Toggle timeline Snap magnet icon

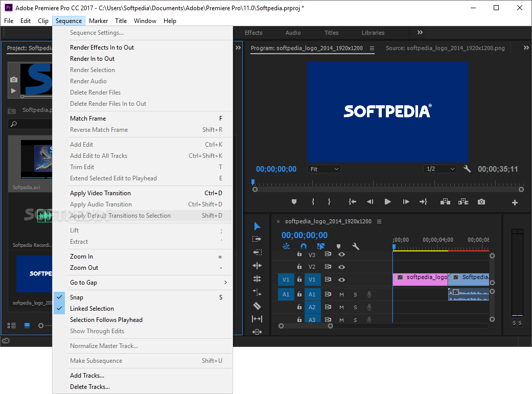(304, 246)
